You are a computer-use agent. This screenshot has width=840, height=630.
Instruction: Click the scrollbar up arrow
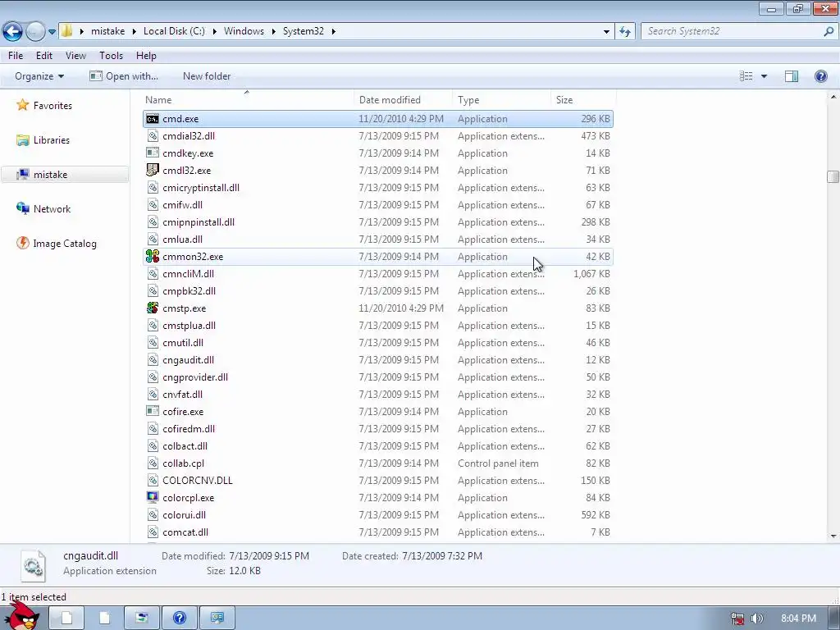pos(833,97)
